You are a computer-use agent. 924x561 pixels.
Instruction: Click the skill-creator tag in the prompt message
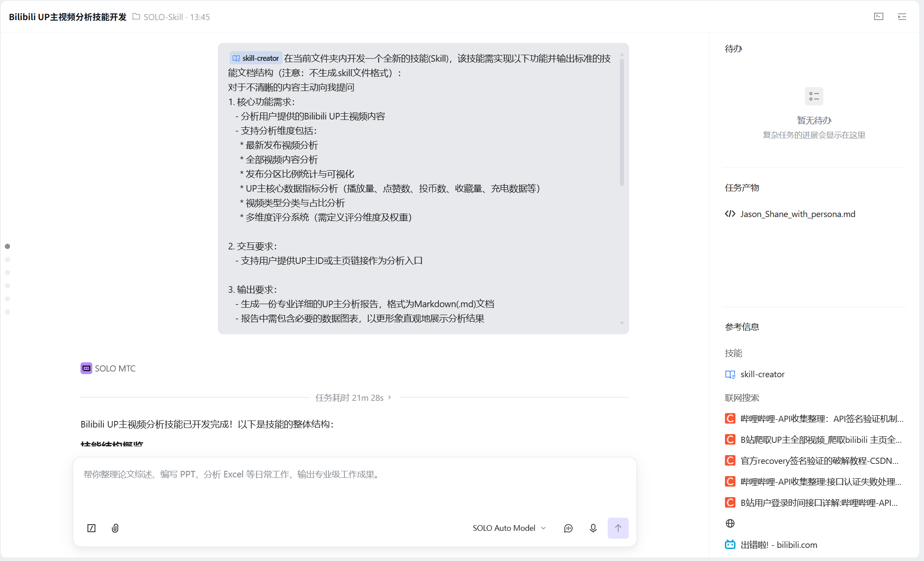255,58
